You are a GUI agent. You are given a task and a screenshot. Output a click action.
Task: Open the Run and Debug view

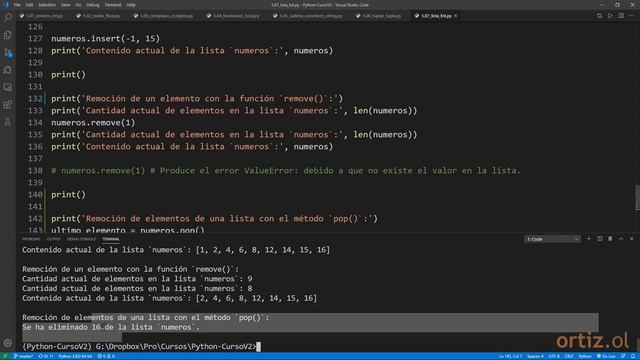pyautogui.click(x=8, y=70)
